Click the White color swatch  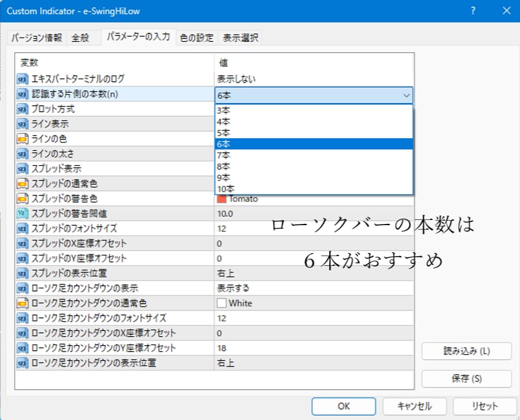221,303
